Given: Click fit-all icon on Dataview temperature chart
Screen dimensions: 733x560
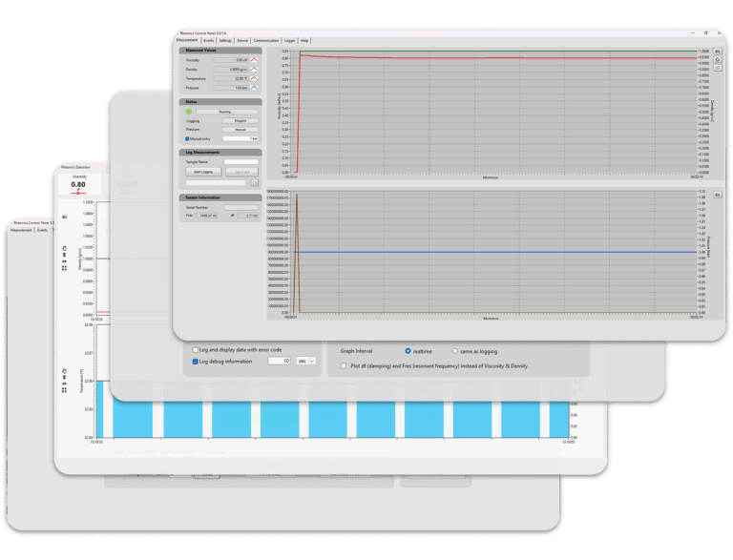Looking at the screenshot, I should (65, 390).
